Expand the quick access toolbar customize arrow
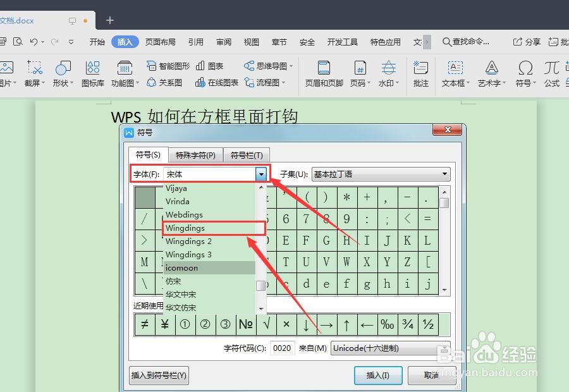This screenshot has height=392, width=569. point(71,42)
